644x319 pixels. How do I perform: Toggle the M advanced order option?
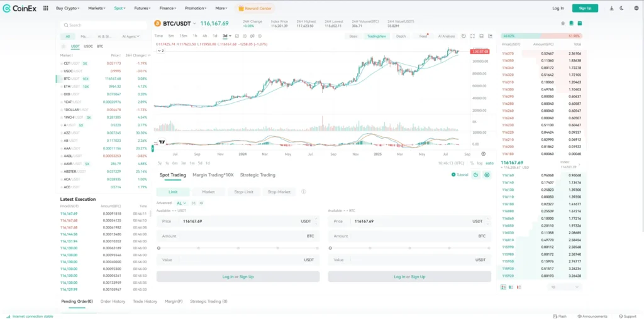194,203
